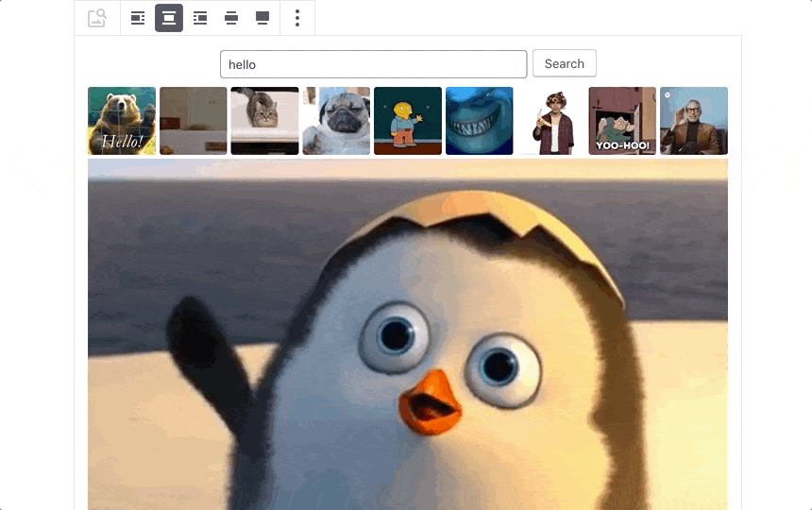Click the search field containing hello
Image resolution: width=812 pixels, height=510 pixels.
coord(373,64)
